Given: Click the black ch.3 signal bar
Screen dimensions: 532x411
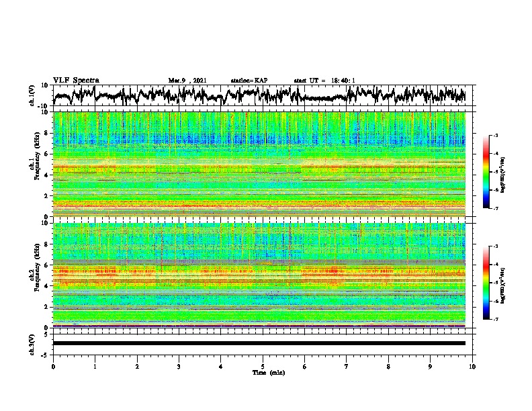Looking at the screenshot, I should pyautogui.click(x=259, y=343).
